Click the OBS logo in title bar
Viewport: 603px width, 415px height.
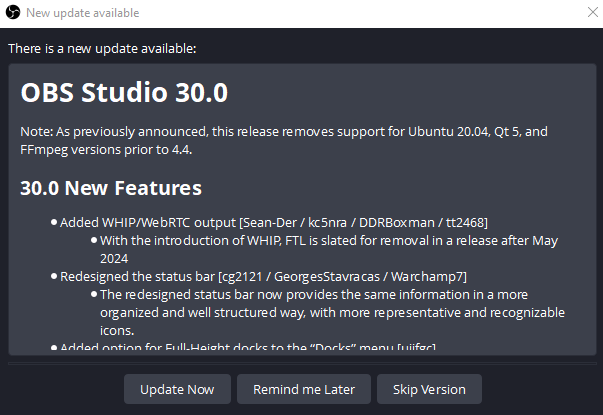pyautogui.click(x=13, y=12)
